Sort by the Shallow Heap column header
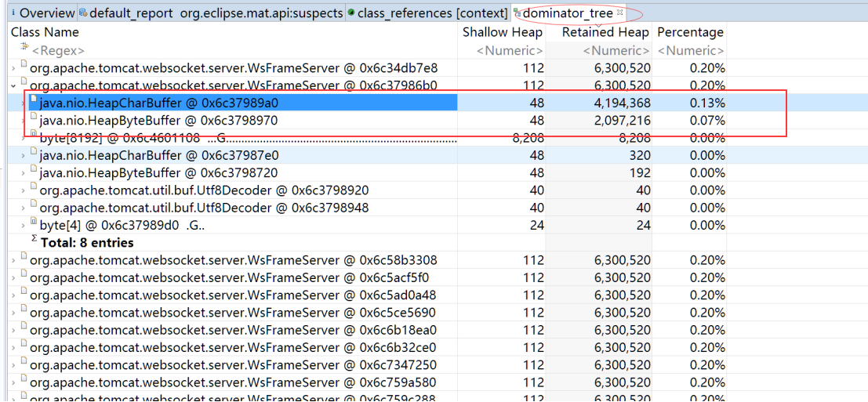This screenshot has height=402, width=868. coord(502,32)
